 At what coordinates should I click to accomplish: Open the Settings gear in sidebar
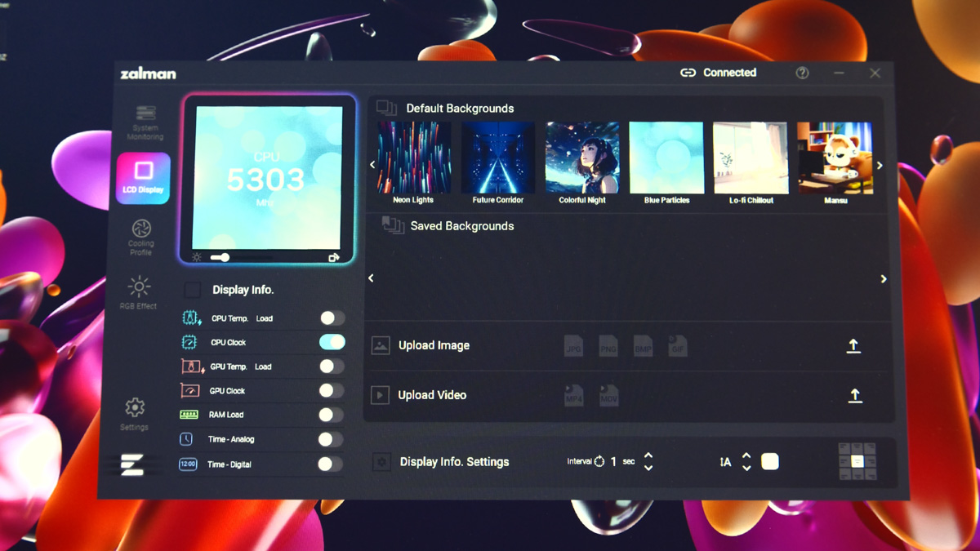pyautogui.click(x=135, y=414)
